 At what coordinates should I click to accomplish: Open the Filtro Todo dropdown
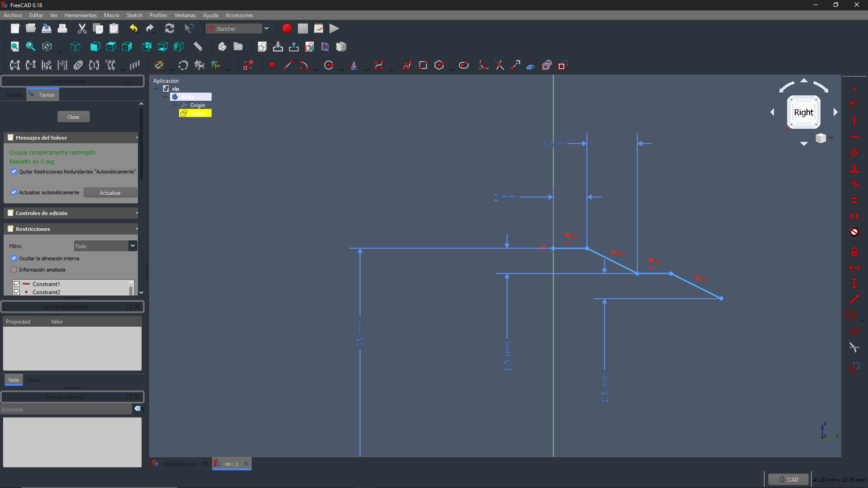132,246
